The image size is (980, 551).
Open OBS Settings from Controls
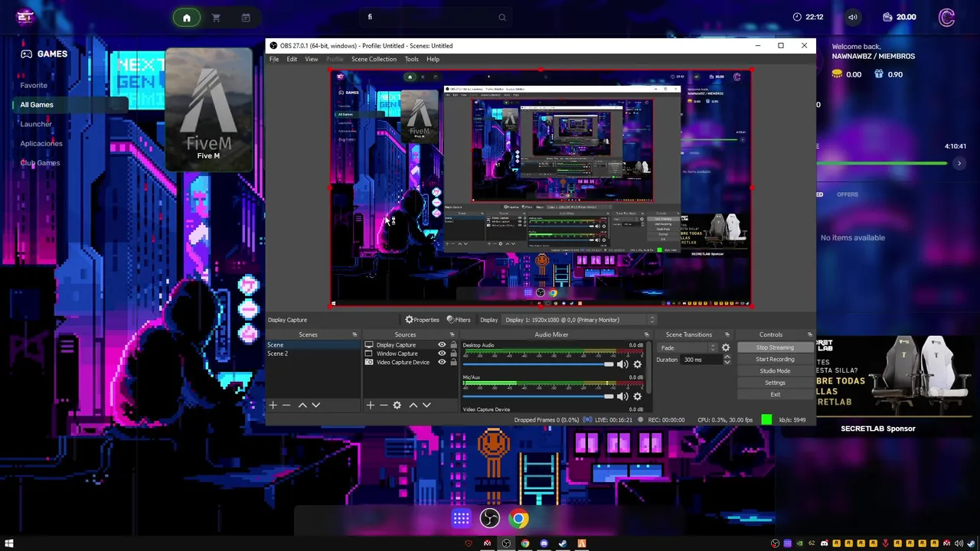(x=775, y=383)
